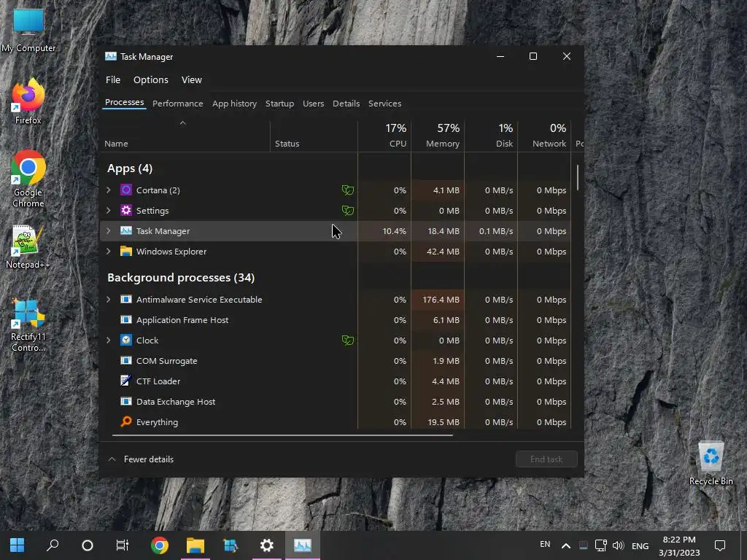Click the CTF Loader pen icon
The height and width of the screenshot is (560, 747).
(x=125, y=381)
